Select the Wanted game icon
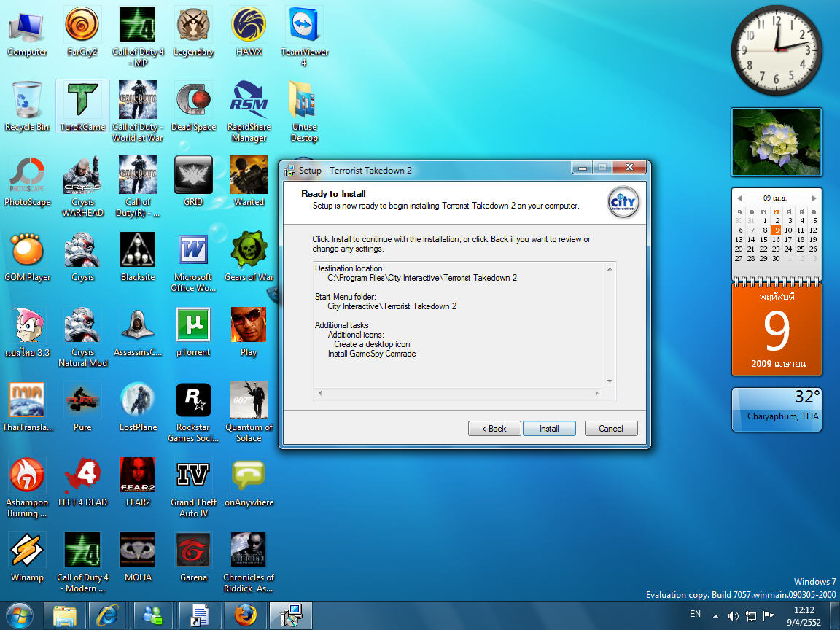 point(249,182)
